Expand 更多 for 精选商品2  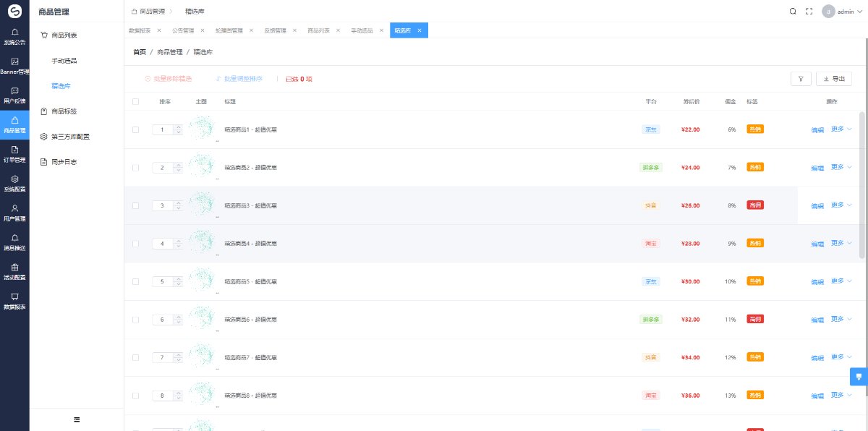point(841,167)
